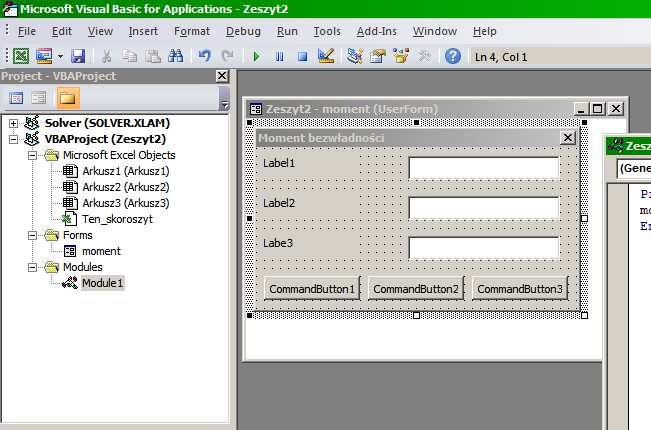Select CommandButton2 on the form
This screenshot has height=430, width=651.
(x=416, y=288)
